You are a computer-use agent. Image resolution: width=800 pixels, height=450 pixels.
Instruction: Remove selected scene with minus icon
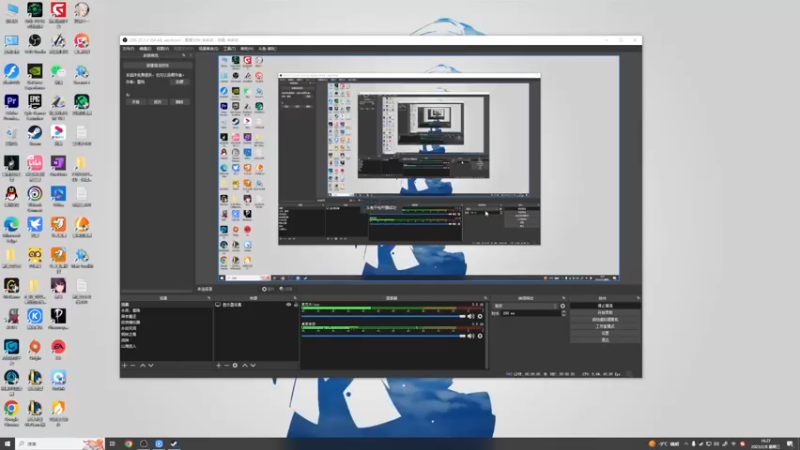coord(133,365)
